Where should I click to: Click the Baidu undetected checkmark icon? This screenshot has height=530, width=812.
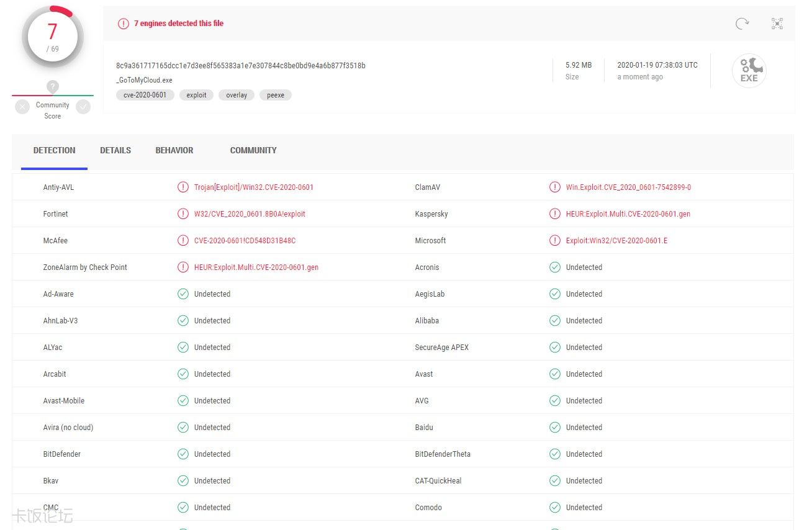coord(555,427)
